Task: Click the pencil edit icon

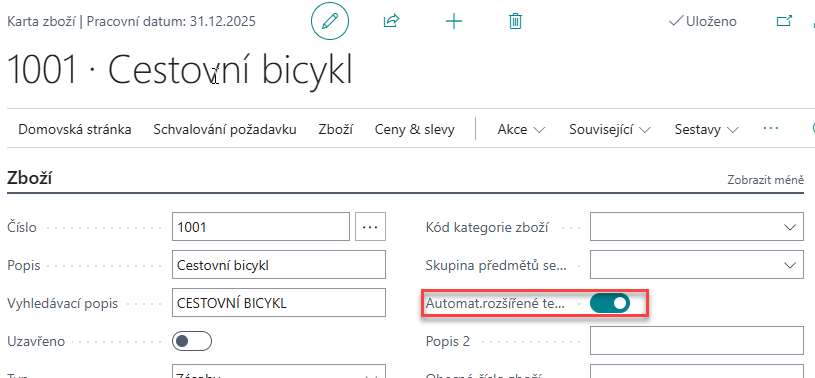Action: click(330, 22)
